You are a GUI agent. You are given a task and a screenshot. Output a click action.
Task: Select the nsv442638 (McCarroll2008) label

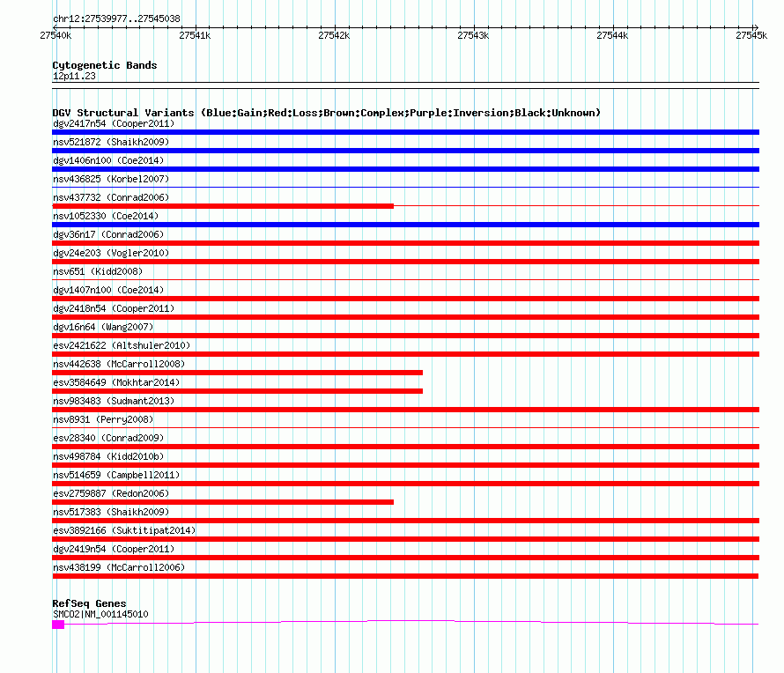click(119, 364)
